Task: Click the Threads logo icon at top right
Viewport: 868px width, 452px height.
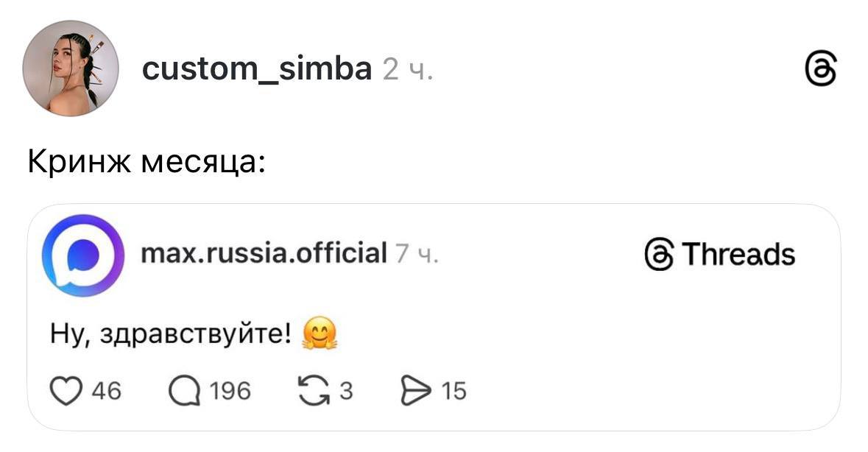Action: (821, 71)
